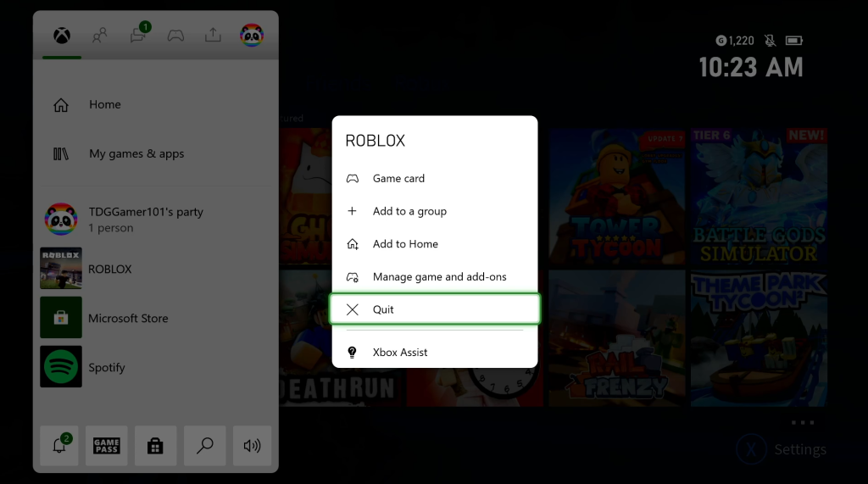Viewport: 868px width, 484px height.
Task: Click the controller-gear icon for Manage game
Action: (x=353, y=277)
